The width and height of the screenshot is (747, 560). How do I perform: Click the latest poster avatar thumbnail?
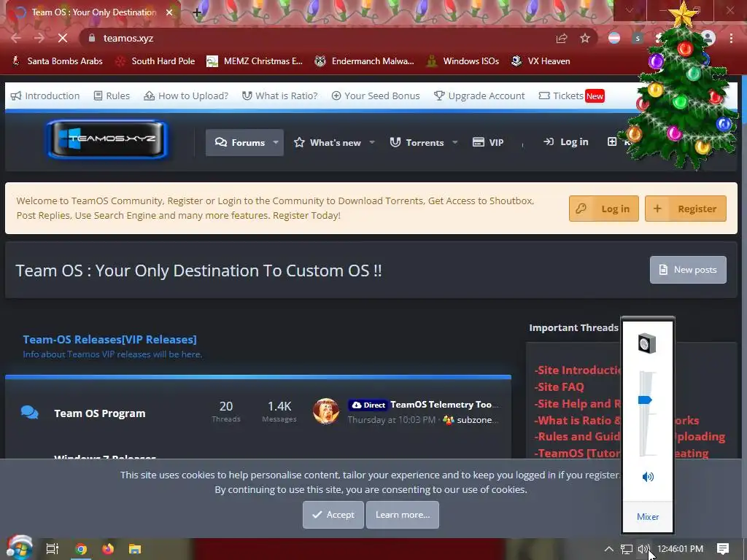pyautogui.click(x=326, y=411)
